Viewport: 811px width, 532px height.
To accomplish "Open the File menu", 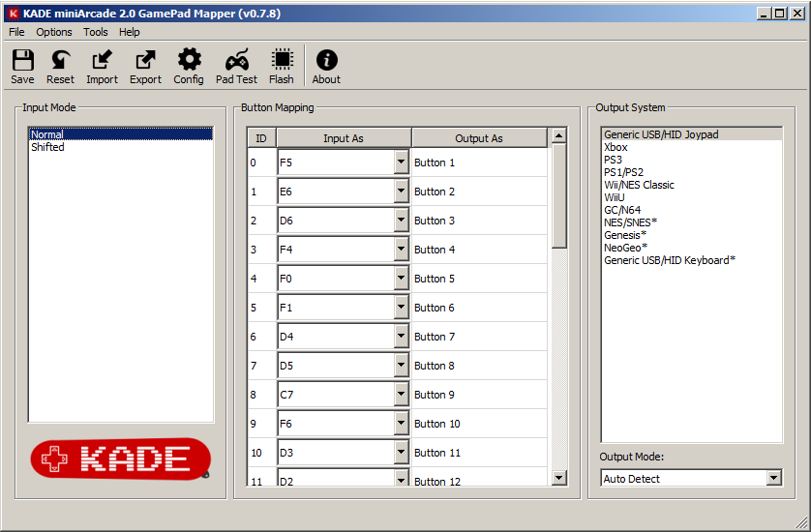I will pos(16,32).
